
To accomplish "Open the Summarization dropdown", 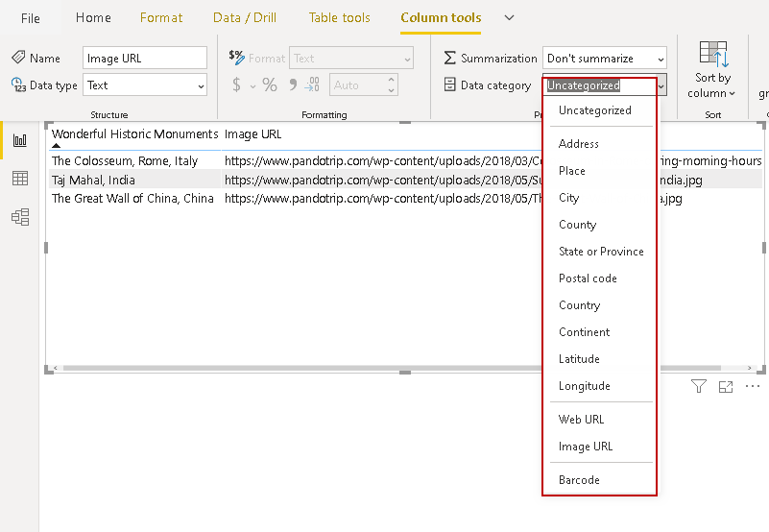I will (x=604, y=59).
